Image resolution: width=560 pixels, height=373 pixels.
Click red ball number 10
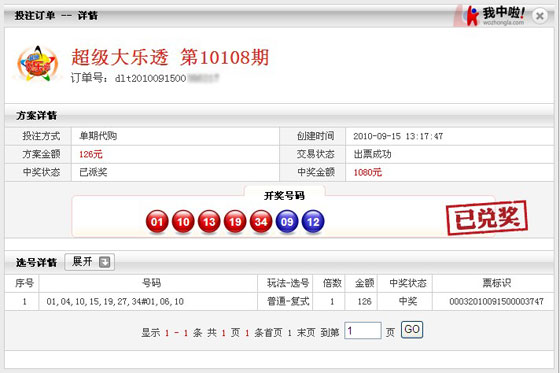point(183,222)
